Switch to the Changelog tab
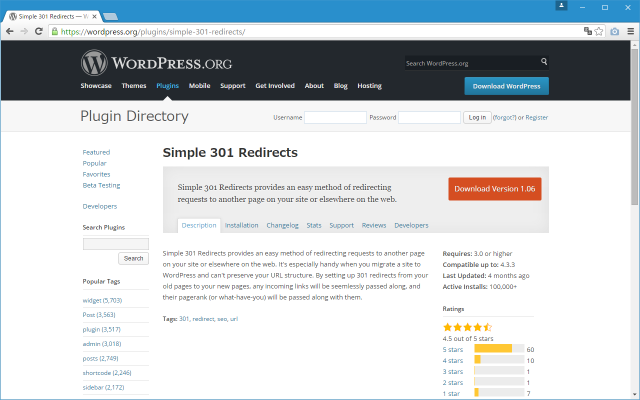The width and height of the screenshot is (640, 400). coord(282,225)
